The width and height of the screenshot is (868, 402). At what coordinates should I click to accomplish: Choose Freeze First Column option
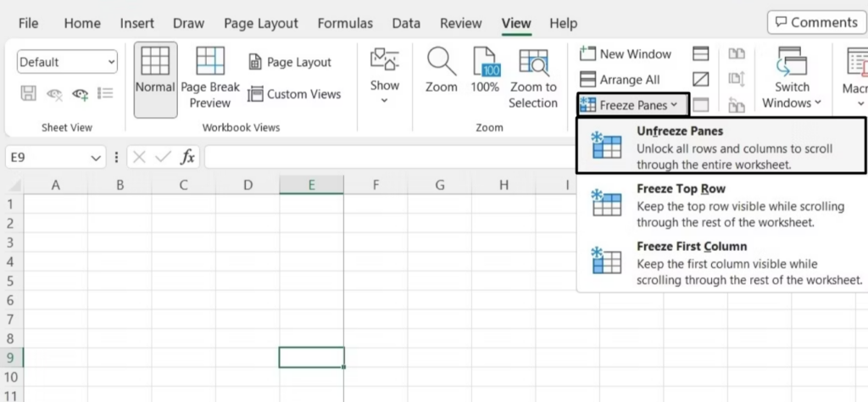(x=721, y=262)
